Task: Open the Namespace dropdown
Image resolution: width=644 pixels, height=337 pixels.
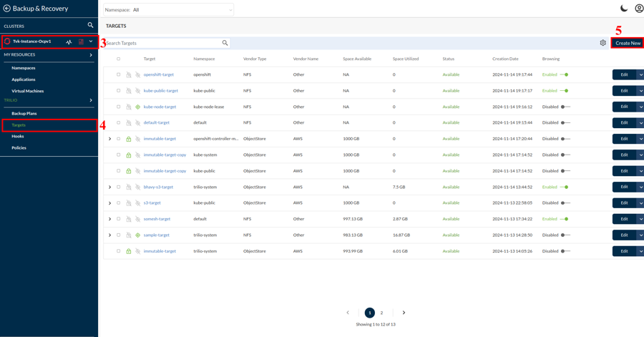Action: click(x=169, y=10)
